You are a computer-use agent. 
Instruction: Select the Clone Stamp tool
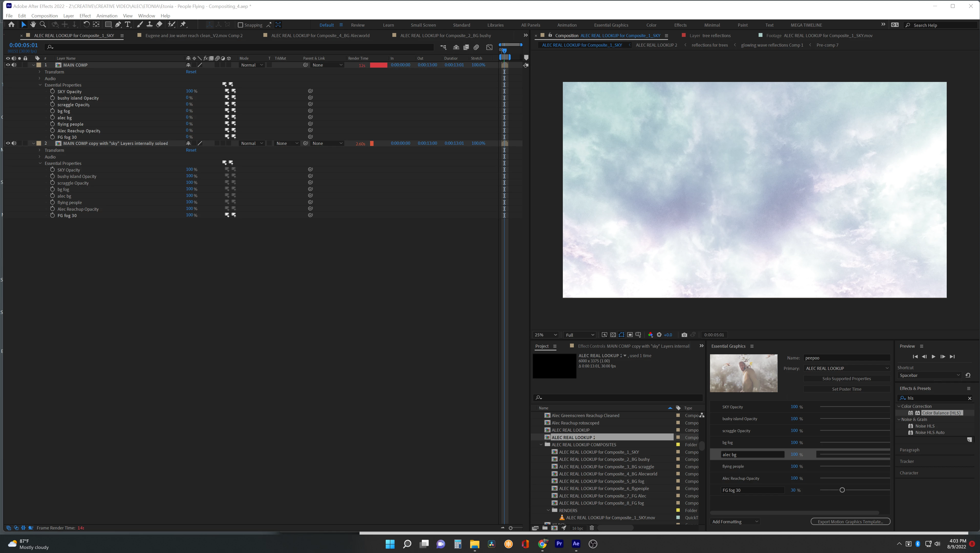[149, 24]
